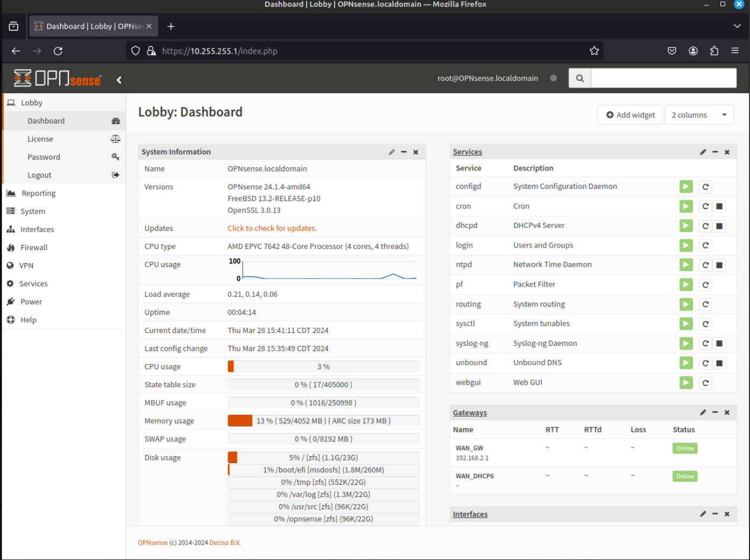Open the Password menu item
Viewport: 750px width, 560px height.
65,157
